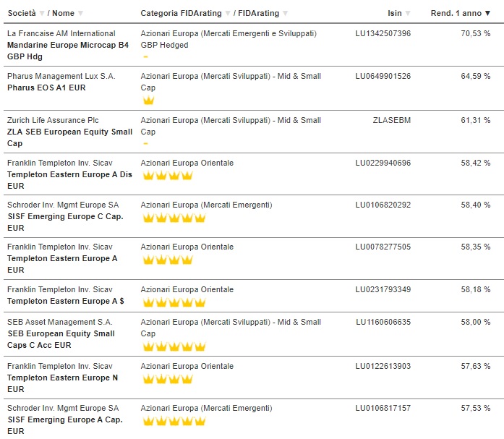Image resolution: width=504 pixels, height=439 pixels.
Task: Select the 58,40 % one-year return
Action: tap(476, 205)
